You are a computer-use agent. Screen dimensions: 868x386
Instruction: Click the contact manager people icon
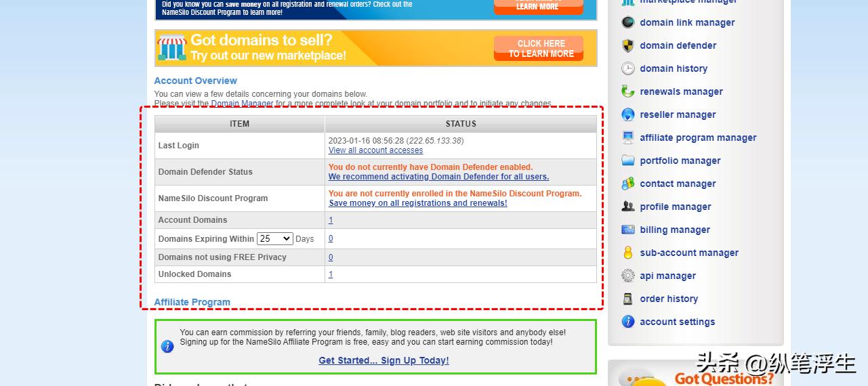click(x=628, y=184)
